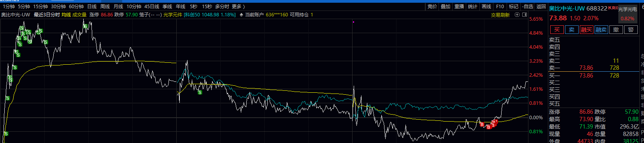Select the 15秒 period

coord(207,7)
